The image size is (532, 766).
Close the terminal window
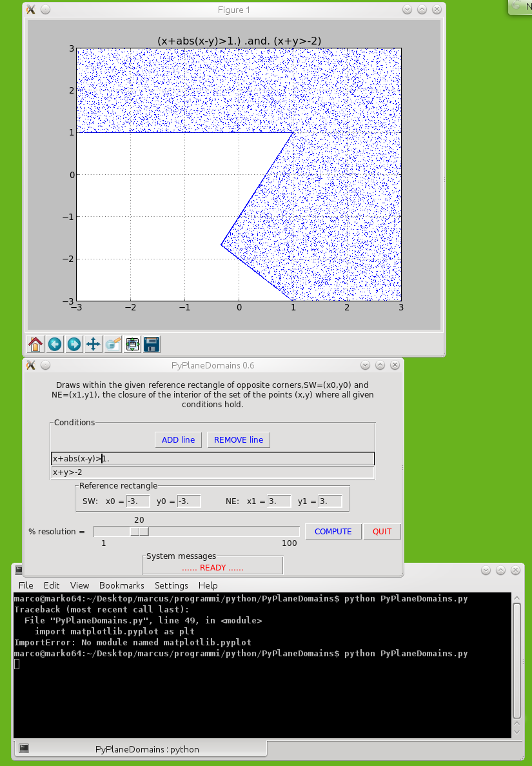pyautogui.click(x=515, y=570)
